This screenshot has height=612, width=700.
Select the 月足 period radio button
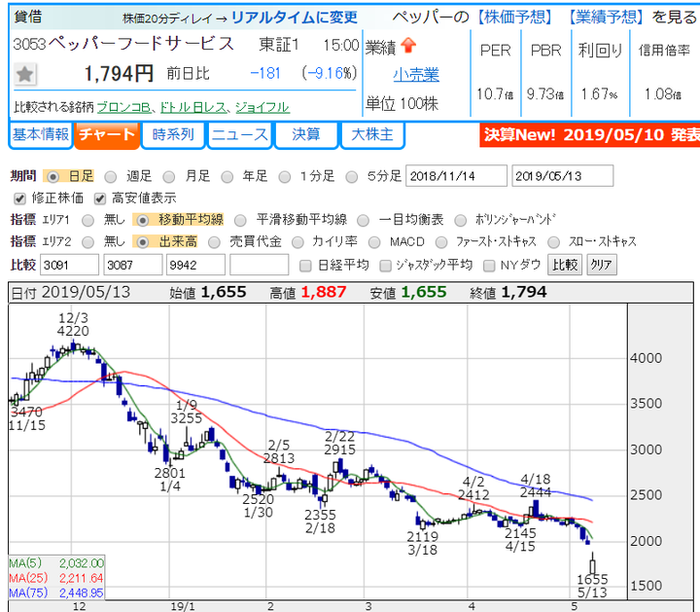pyautogui.click(x=169, y=177)
